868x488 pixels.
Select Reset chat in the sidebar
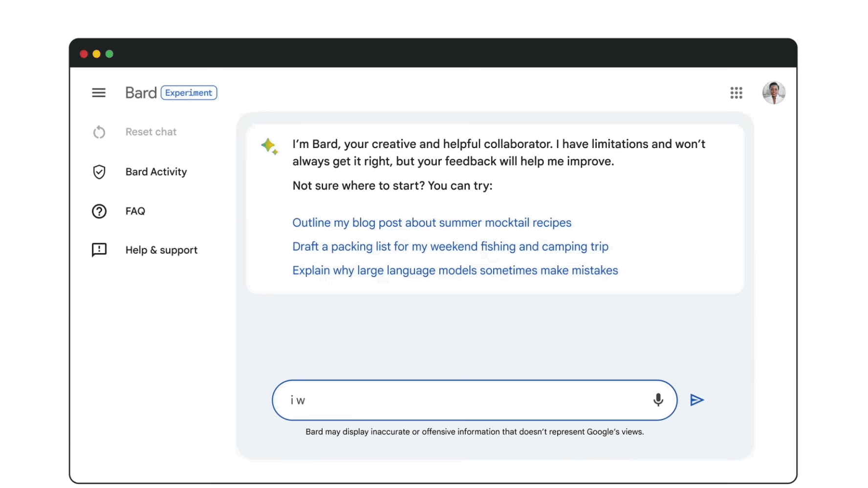tap(151, 132)
